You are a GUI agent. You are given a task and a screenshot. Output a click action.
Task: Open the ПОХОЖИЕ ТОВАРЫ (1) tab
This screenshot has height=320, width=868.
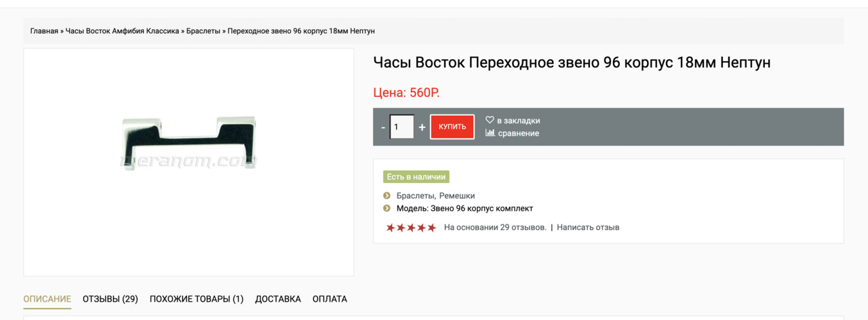[197, 299]
